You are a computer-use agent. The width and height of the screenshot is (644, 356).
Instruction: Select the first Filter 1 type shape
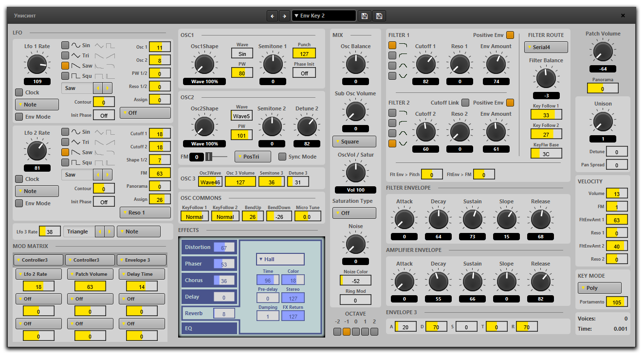click(392, 45)
